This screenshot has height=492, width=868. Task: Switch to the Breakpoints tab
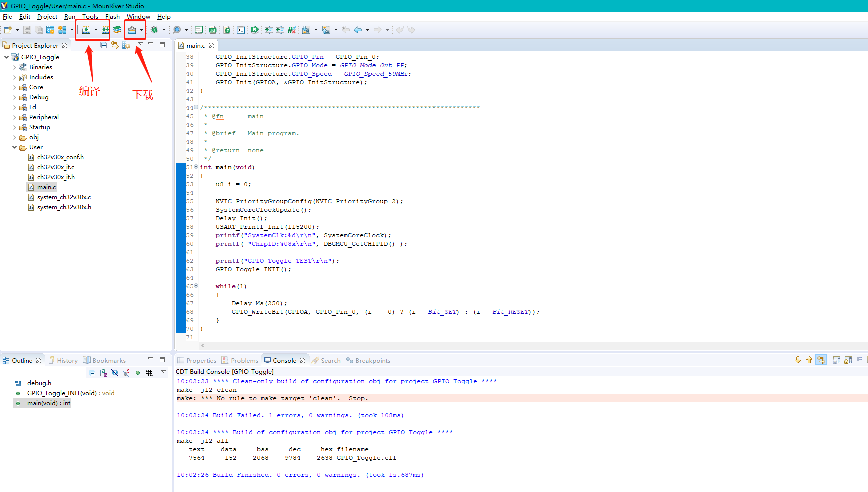[368, 360]
